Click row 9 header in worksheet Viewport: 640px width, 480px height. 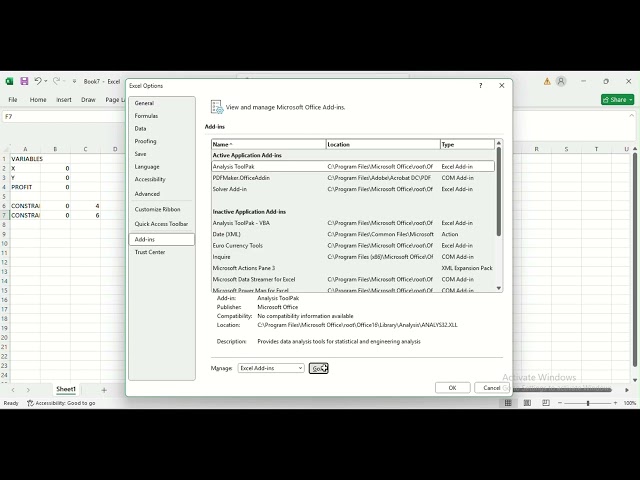tap(4, 234)
